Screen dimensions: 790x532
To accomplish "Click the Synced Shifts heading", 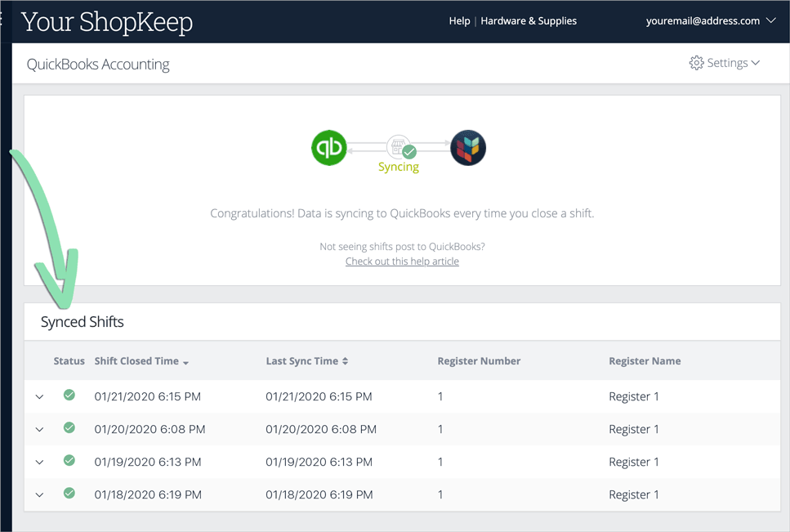I will click(x=83, y=322).
